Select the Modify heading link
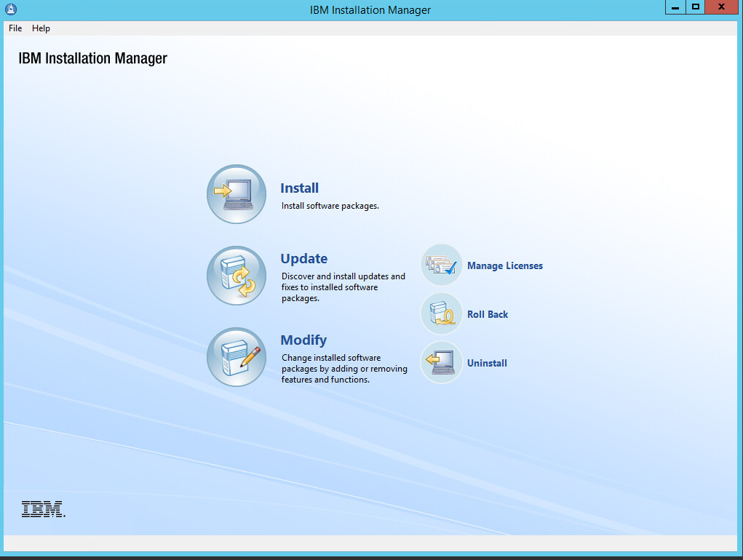Screen dimensions: 743x560 point(303,340)
